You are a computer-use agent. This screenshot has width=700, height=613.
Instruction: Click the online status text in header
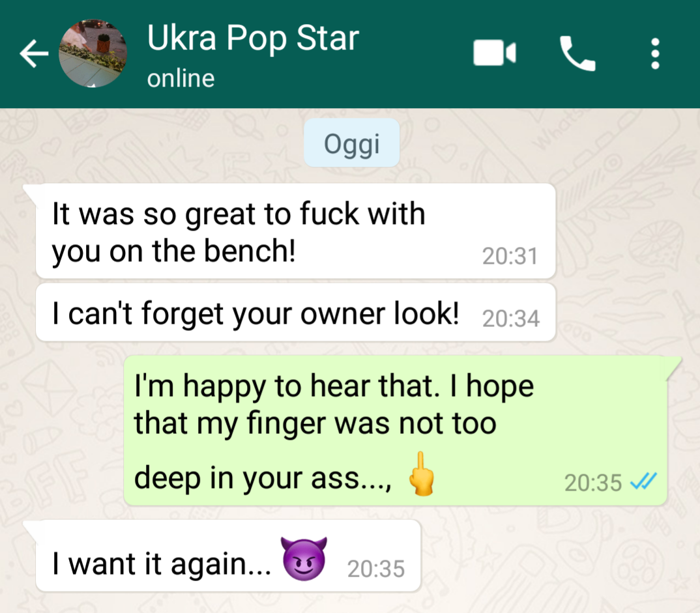pos(181,79)
